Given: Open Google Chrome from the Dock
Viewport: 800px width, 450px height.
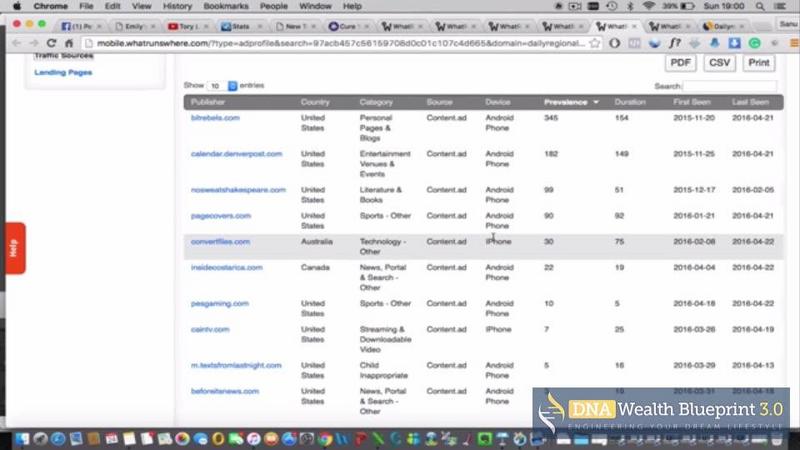Looking at the screenshot, I should point(324,439).
